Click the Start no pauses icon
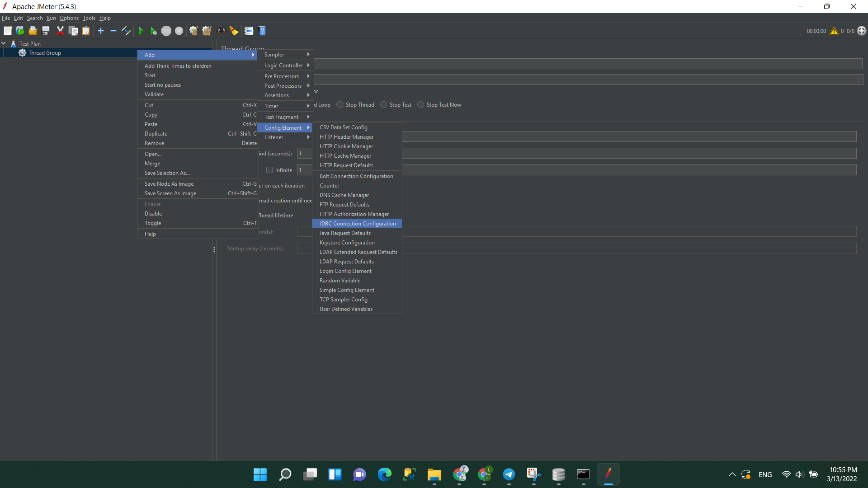Image resolution: width=868 pixels, height=488 pixels. [153, 31]
